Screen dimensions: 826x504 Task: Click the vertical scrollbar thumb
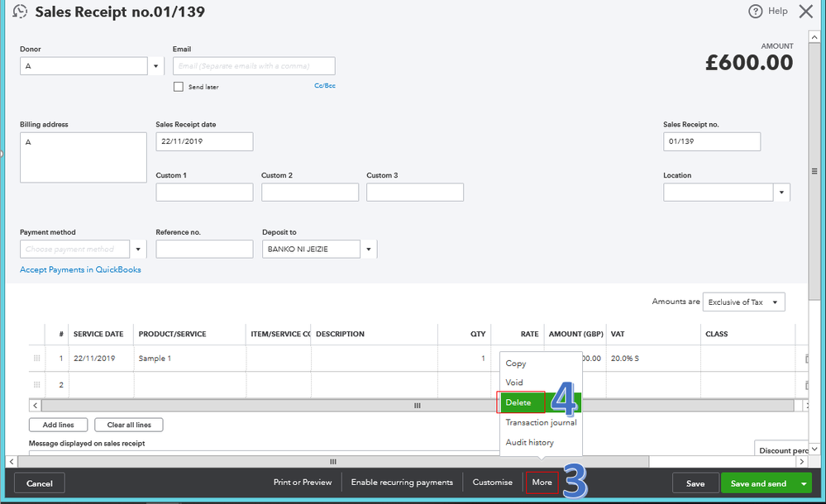click(814, 171)
